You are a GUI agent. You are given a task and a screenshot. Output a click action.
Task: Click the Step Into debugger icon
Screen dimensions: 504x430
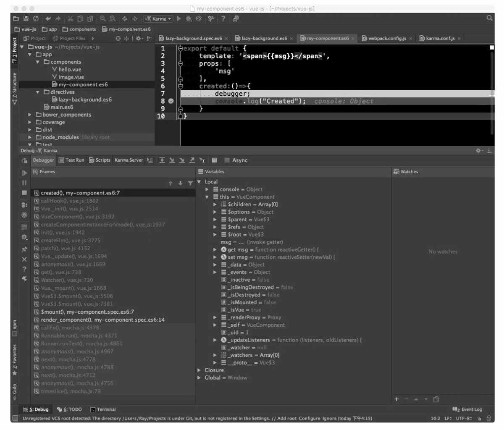(x=172, y=160)
